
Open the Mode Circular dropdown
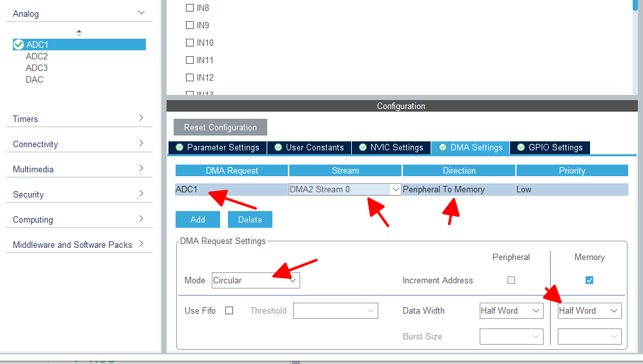tap(256, 280)
